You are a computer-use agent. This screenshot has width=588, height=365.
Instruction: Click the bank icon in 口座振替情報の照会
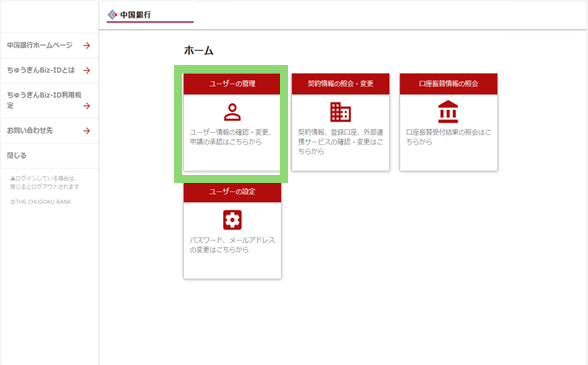[448, 112]
